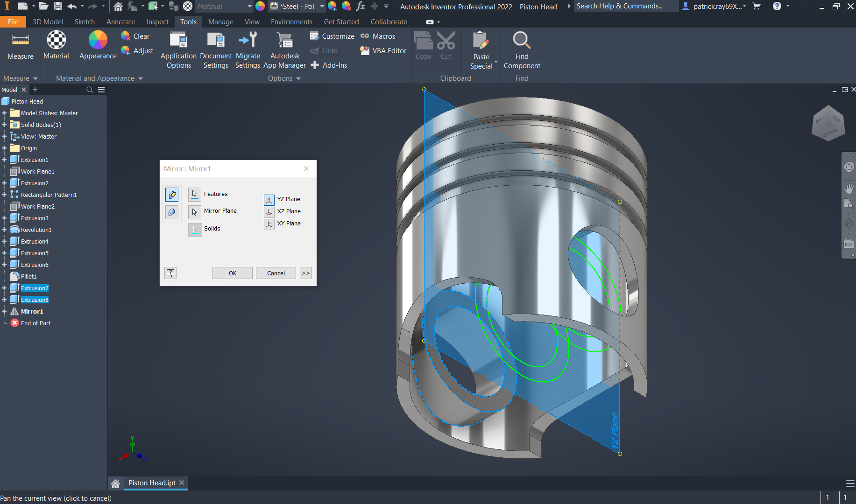Image resolution: width=856 pixels, height=504 pixels.
Task: Expand the Origin folder
Action: tap(4, 148)
